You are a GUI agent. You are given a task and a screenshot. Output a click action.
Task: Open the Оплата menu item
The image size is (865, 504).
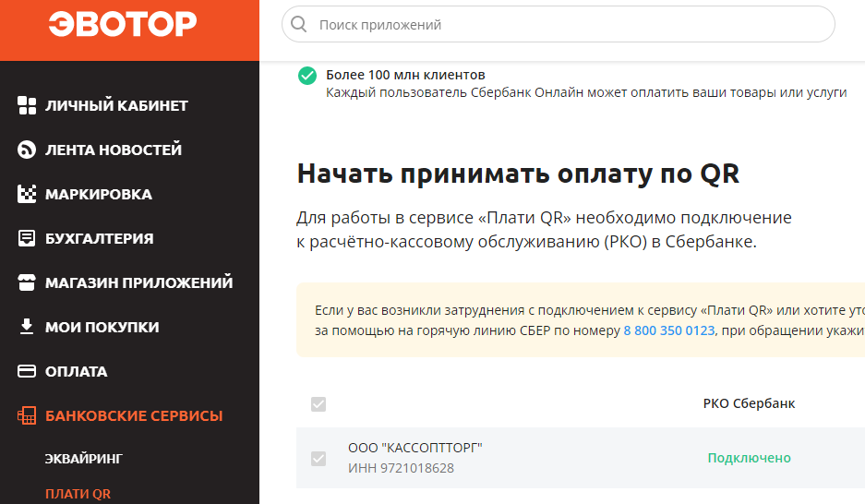(76, 371)
